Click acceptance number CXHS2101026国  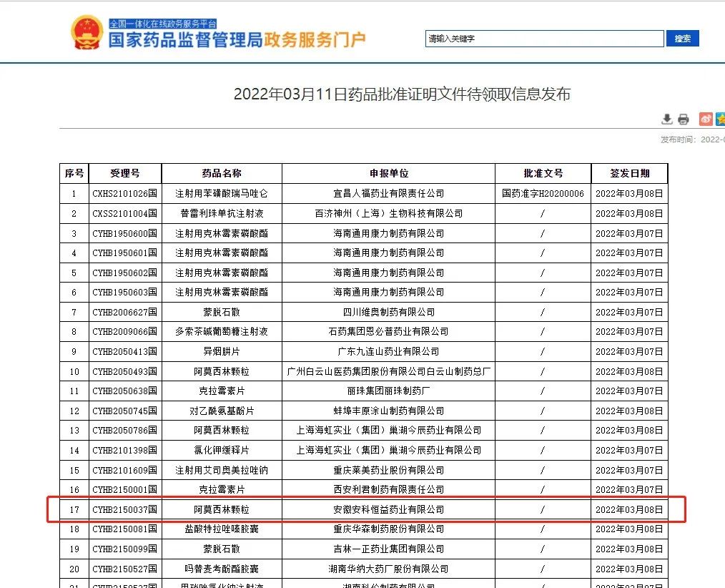coord(124,193)
